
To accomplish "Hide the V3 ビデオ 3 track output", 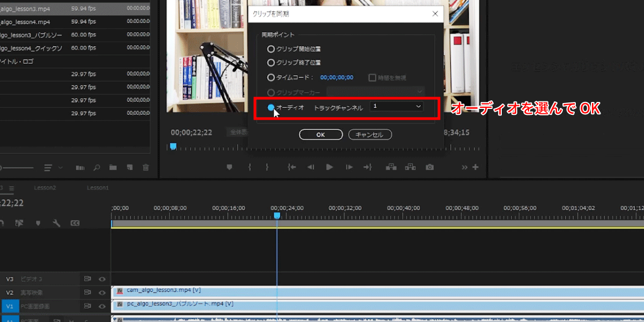I will [102, 279].
